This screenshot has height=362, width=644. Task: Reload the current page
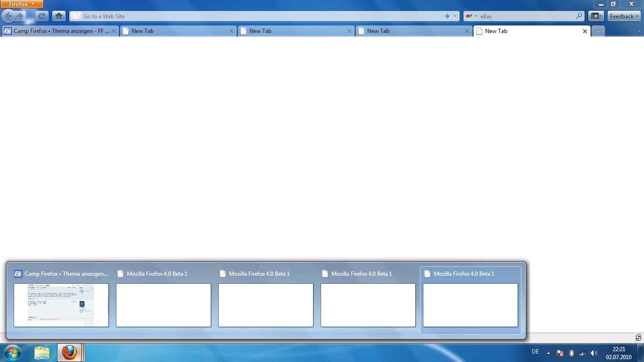(41, 16)
